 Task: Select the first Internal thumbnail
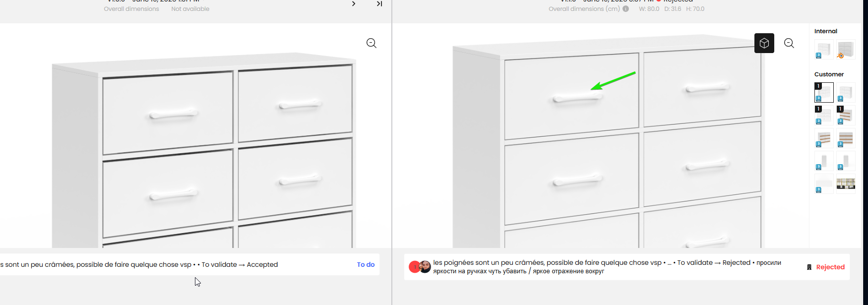(x=824, y=50)
